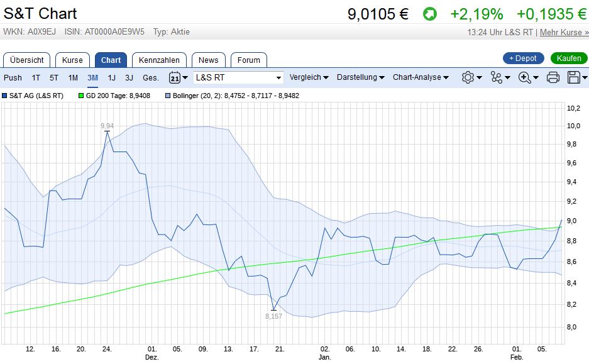Select the 1J chart period
589x364 pixels.
(111, 77)
